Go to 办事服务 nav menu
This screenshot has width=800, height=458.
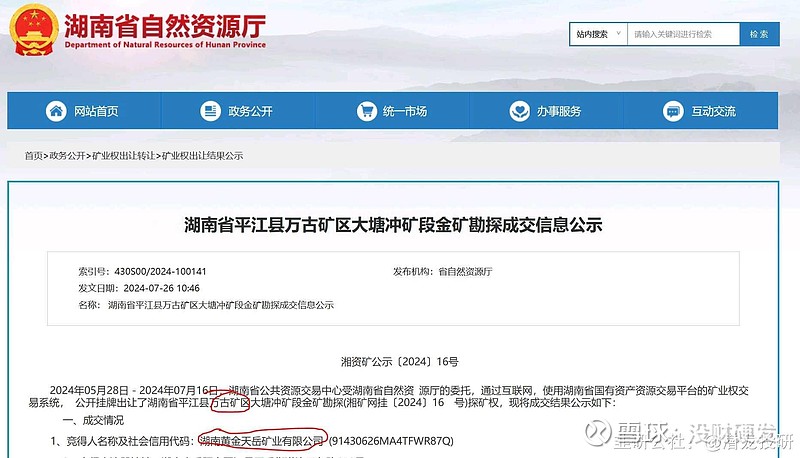pyautogui.click(x=546, y=111)
